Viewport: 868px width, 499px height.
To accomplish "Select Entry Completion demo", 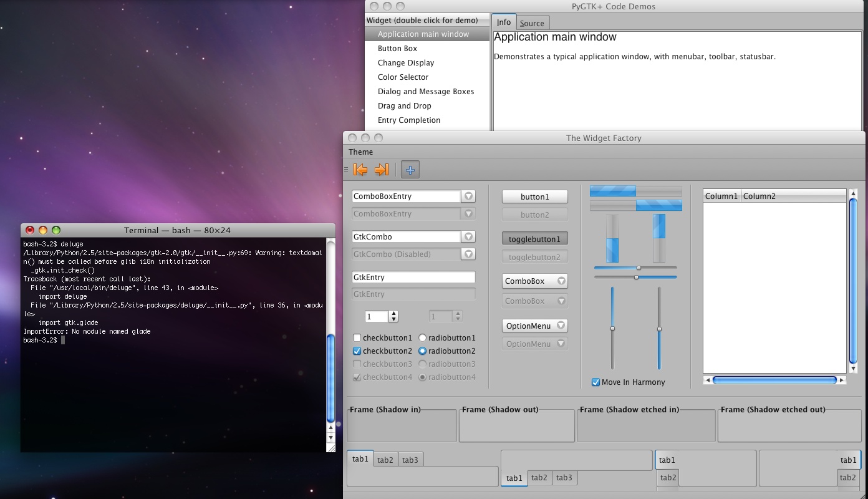I will point(428,120).
